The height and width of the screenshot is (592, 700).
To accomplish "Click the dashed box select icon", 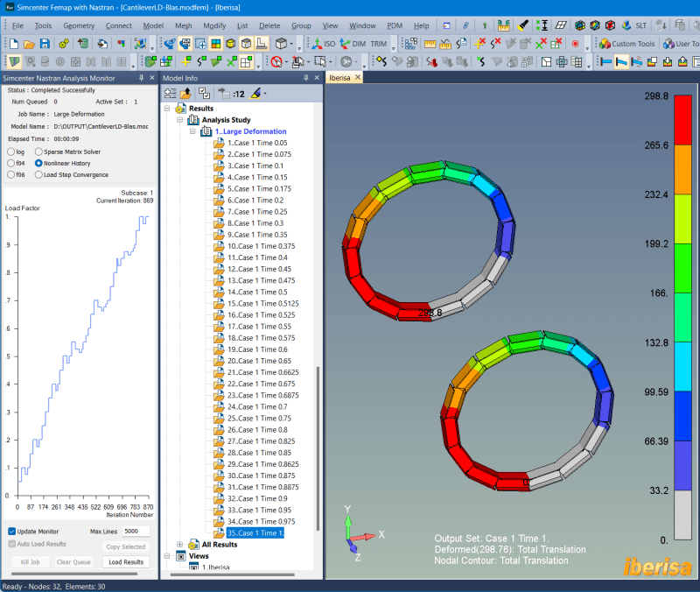I will [x=319, y=61].
